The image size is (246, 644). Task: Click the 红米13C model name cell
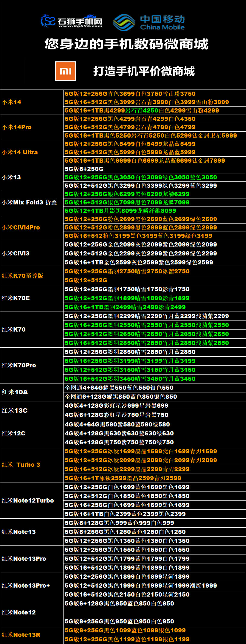32,410
